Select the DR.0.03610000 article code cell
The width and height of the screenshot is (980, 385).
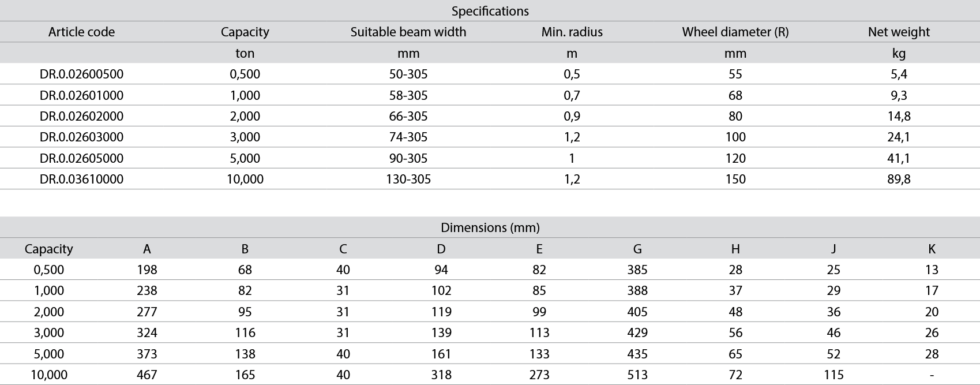(81, 180)
